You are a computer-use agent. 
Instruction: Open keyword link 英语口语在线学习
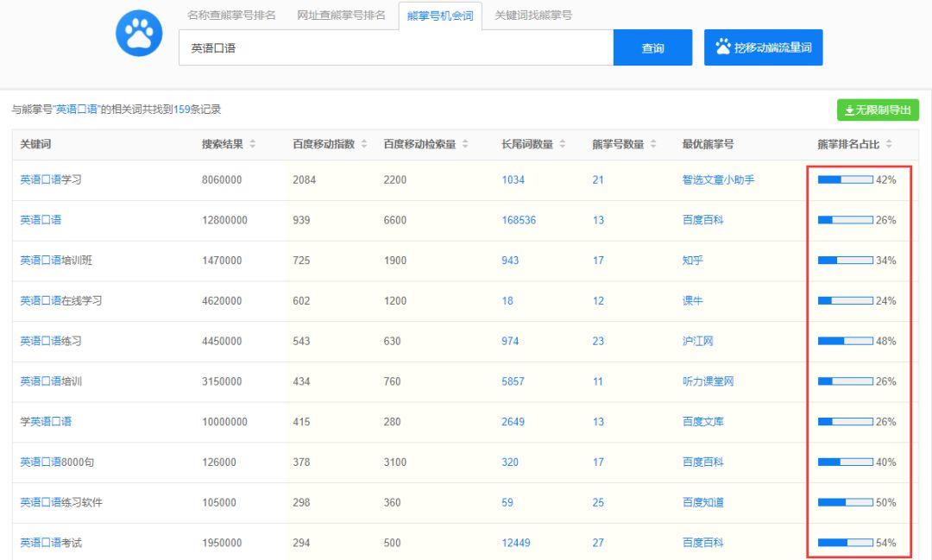coord(60,301)
